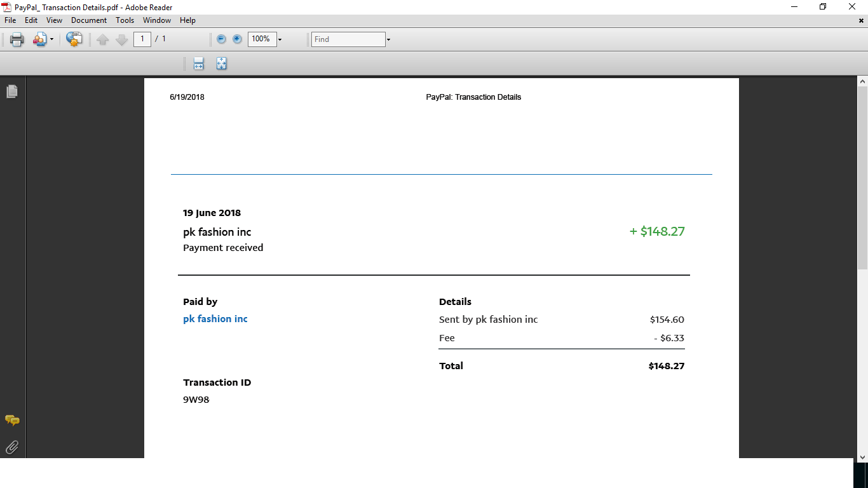Maximize restore the Adobe Reader window

click(x=823, y=7)
